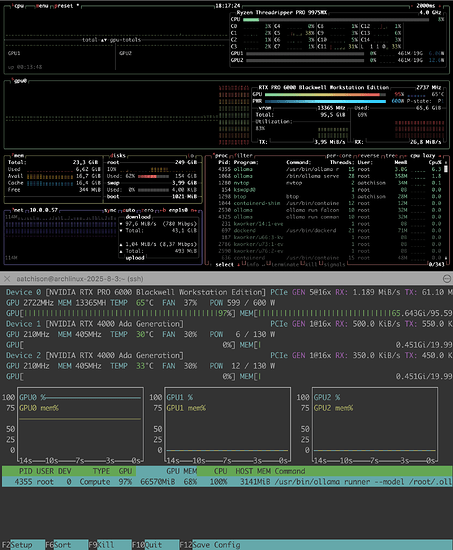453x550 pixels.
Task: Select the 'ollama run falcon' process row
Action: point(329,210)
